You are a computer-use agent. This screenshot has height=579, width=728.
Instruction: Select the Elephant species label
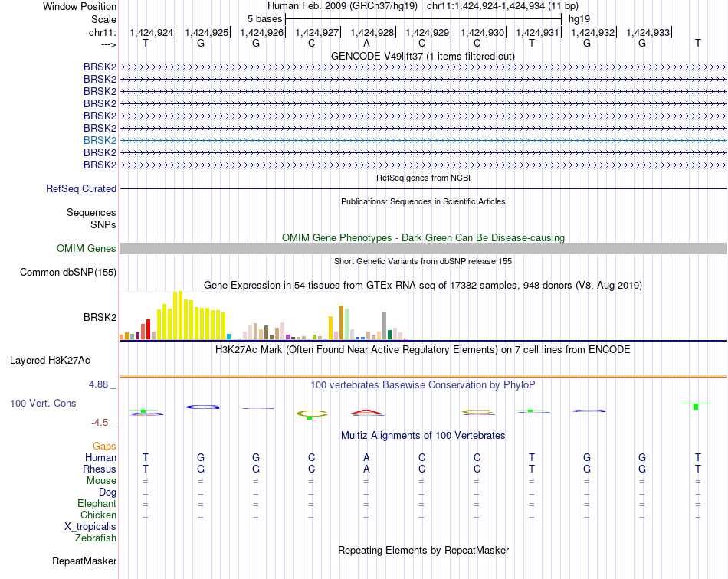pyautogui.click(x=97, y=503)
